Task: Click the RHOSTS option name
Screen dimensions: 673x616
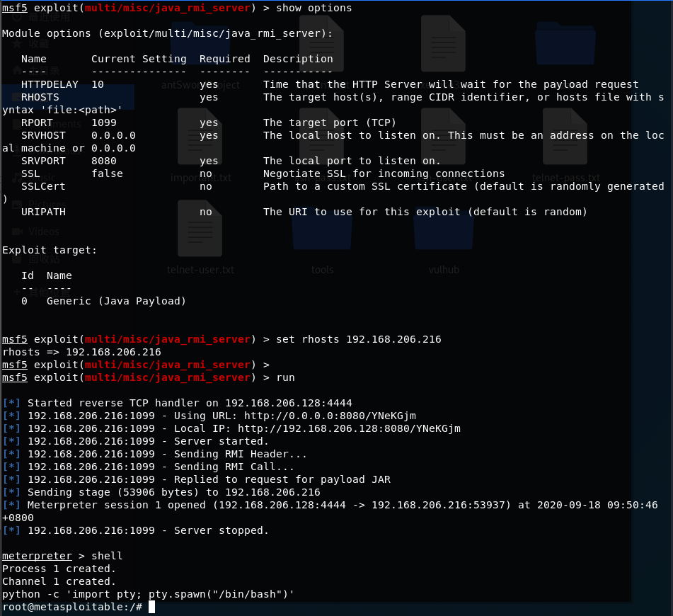Action: [x=40, y=97]
